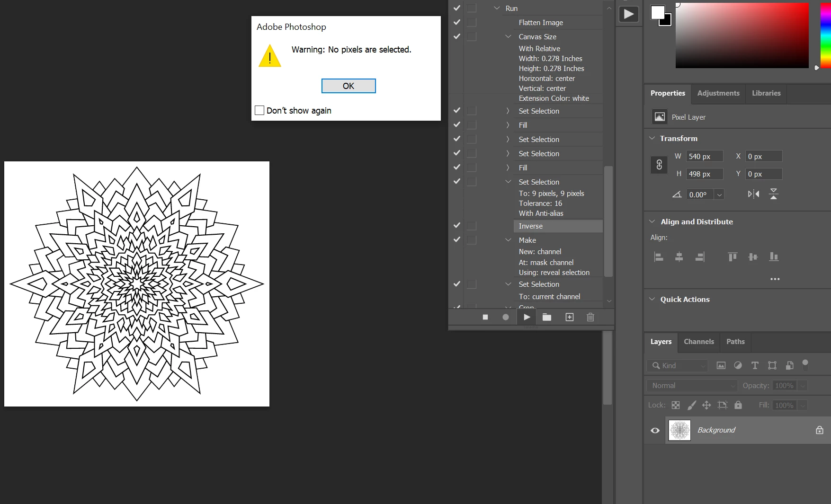Switch to the Channels tab
831x504 pixels.
click(699, 342)
